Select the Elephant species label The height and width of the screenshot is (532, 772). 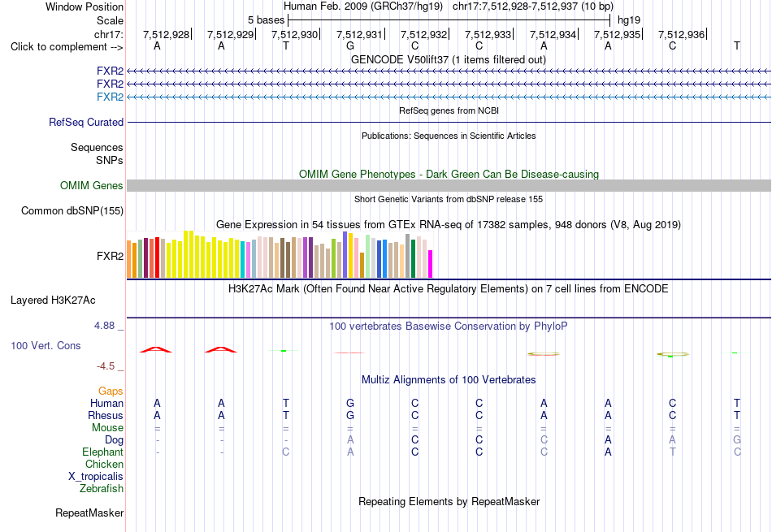pyautogui.click(x=103, y=452)
